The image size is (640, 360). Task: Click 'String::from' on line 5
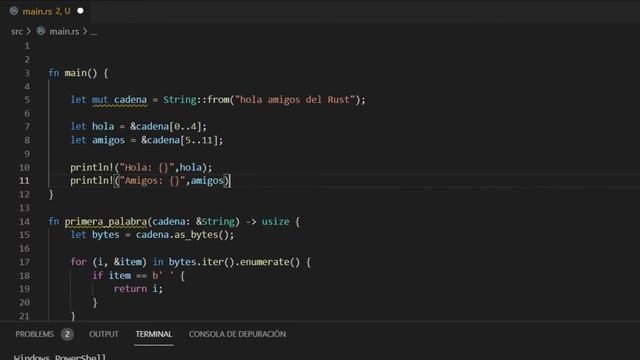coord(196,100)
